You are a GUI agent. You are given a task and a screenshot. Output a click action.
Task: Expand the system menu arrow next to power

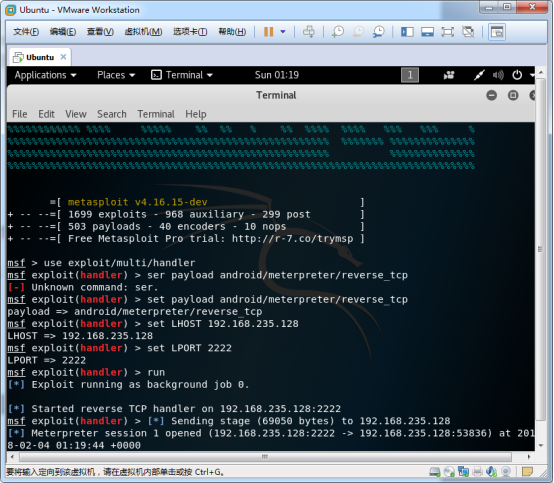coord(532,75)
